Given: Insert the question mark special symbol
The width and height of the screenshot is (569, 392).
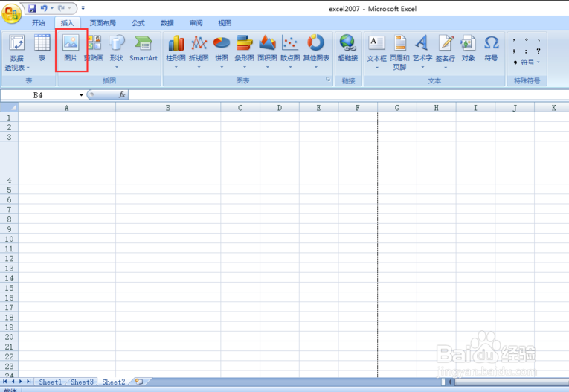Looking at the screenshot, I should tap(539, 51).
